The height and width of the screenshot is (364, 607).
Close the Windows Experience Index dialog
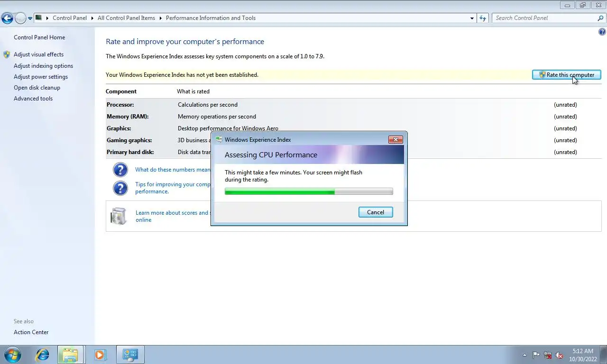pos(395,139)
